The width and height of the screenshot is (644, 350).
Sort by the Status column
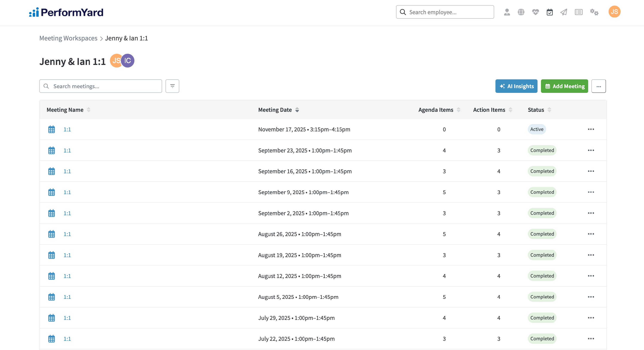[x=549, y=110]
